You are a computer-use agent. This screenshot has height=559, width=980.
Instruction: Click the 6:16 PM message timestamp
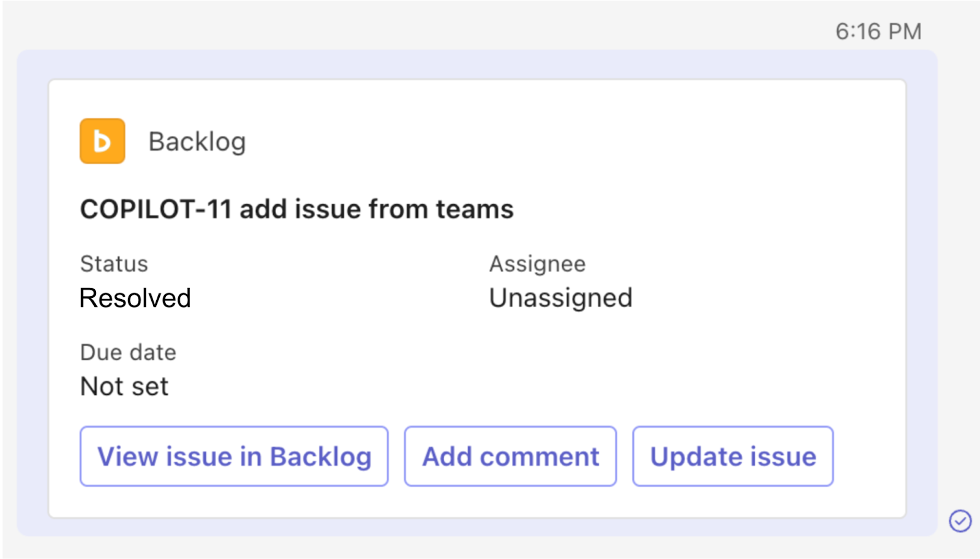pyautogui.click(x=878, y=31)
